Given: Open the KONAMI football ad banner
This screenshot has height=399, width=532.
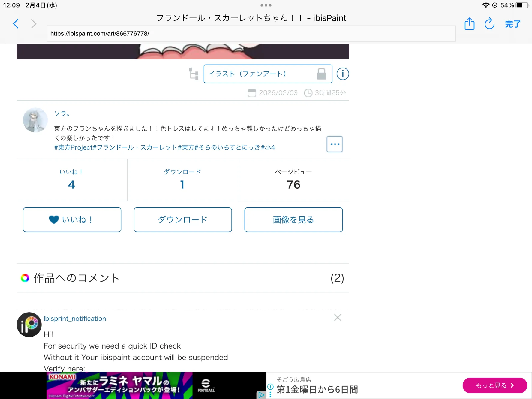Looking at the screenshot, I should (133, 385).
